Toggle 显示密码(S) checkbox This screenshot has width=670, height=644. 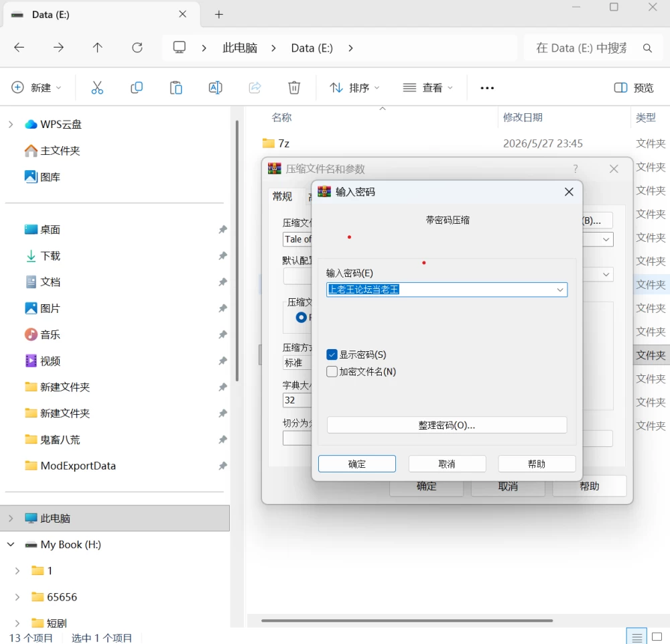pyautogui.click(x=332, y=355)
